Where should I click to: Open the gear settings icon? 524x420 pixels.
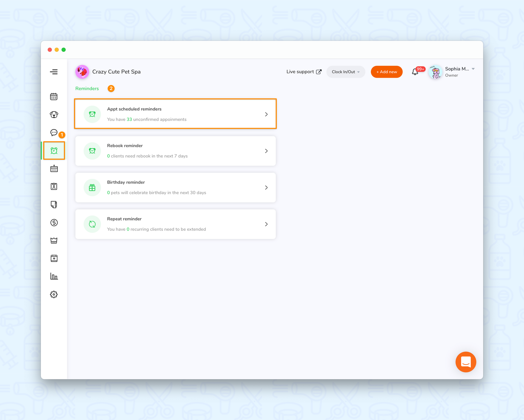tap(54, 294)
